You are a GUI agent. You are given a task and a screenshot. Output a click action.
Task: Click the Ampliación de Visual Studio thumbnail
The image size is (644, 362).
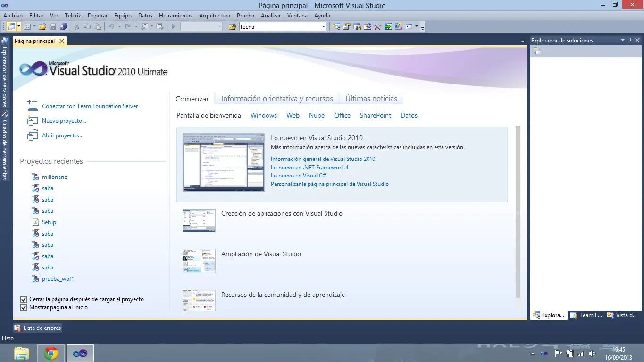199,261
